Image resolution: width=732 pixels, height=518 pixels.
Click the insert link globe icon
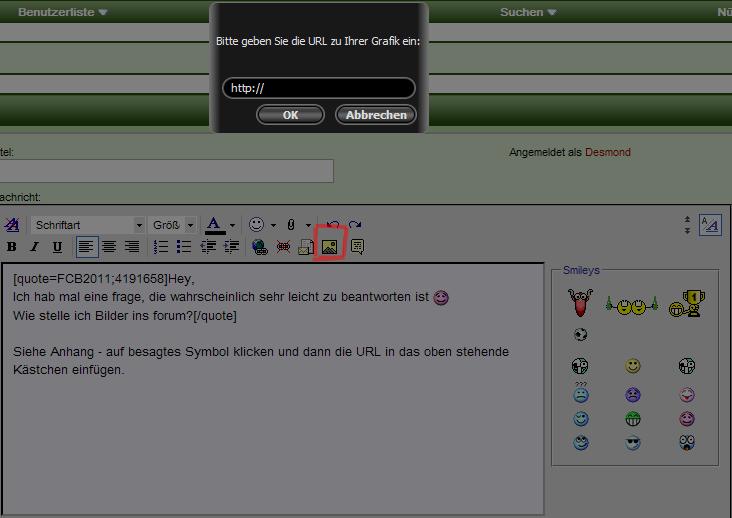(x=260, y=246)
